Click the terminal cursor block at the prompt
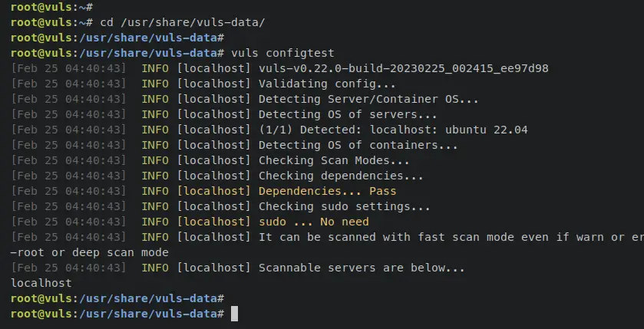 tap(234, 314)
